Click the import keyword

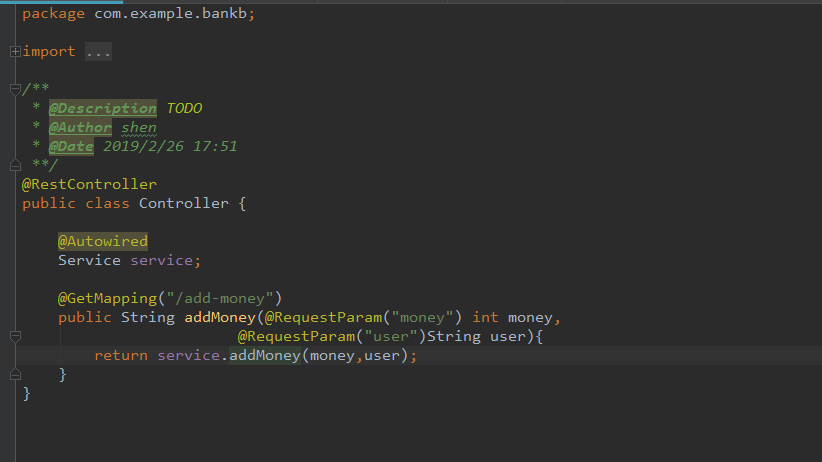49,51
